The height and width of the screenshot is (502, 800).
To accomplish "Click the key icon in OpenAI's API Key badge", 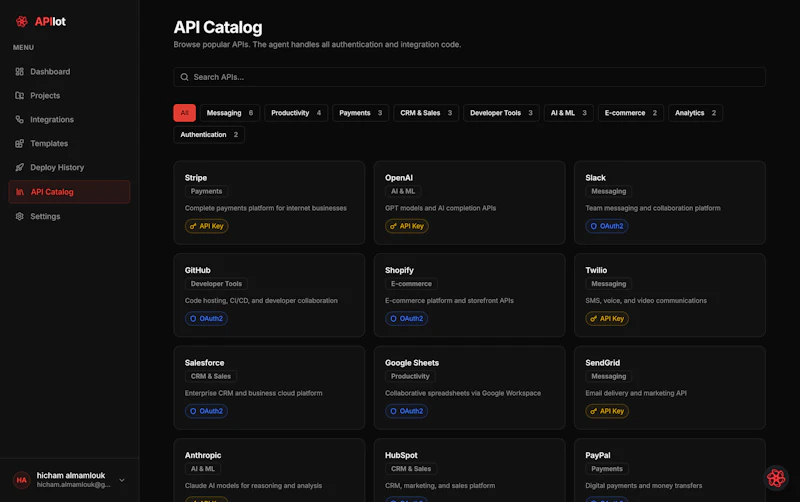I will 393,226.
